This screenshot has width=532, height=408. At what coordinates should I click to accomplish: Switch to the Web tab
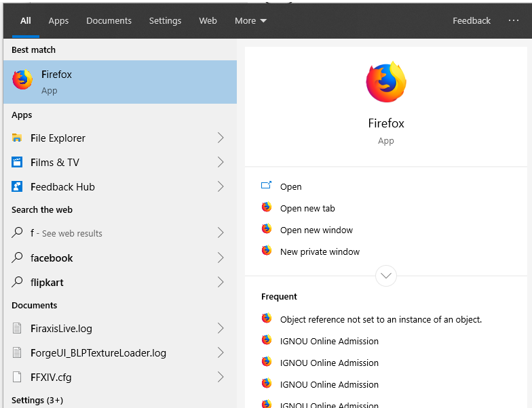[208, 20]
